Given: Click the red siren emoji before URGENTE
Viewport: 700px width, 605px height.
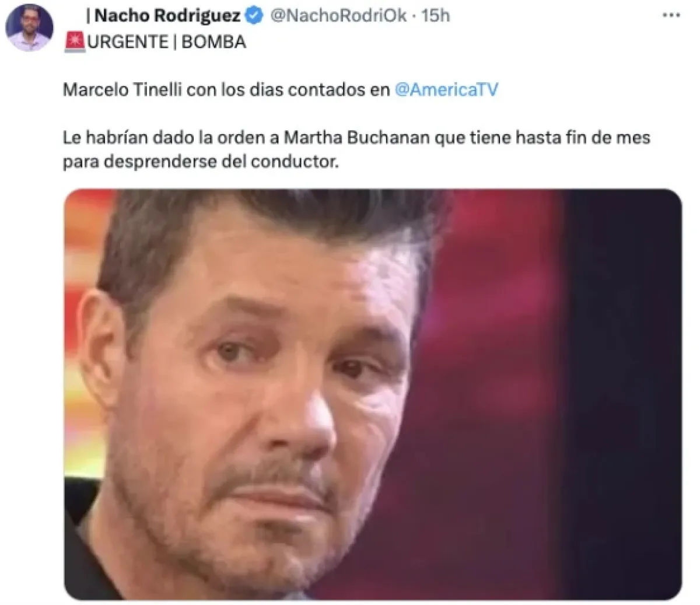Looking at the screenshot, I should pyautogui.click(x=75, y=42).
